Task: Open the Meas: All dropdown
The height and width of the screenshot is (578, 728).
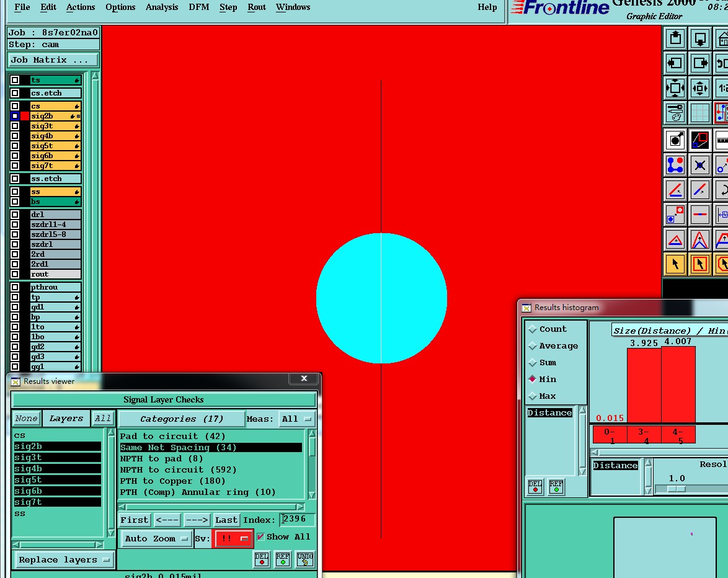Action: (x=296, y=419)
